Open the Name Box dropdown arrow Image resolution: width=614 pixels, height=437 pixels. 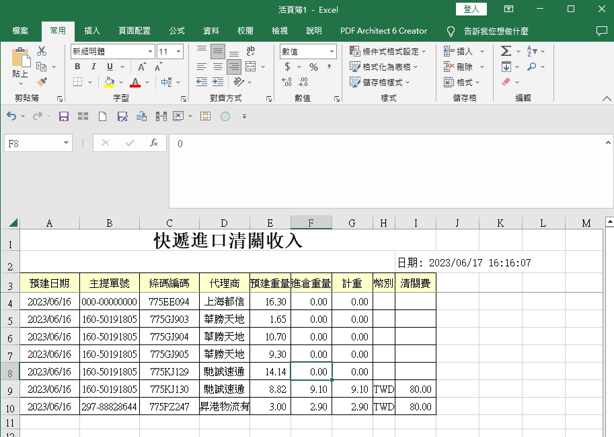(x=67, y=144)
